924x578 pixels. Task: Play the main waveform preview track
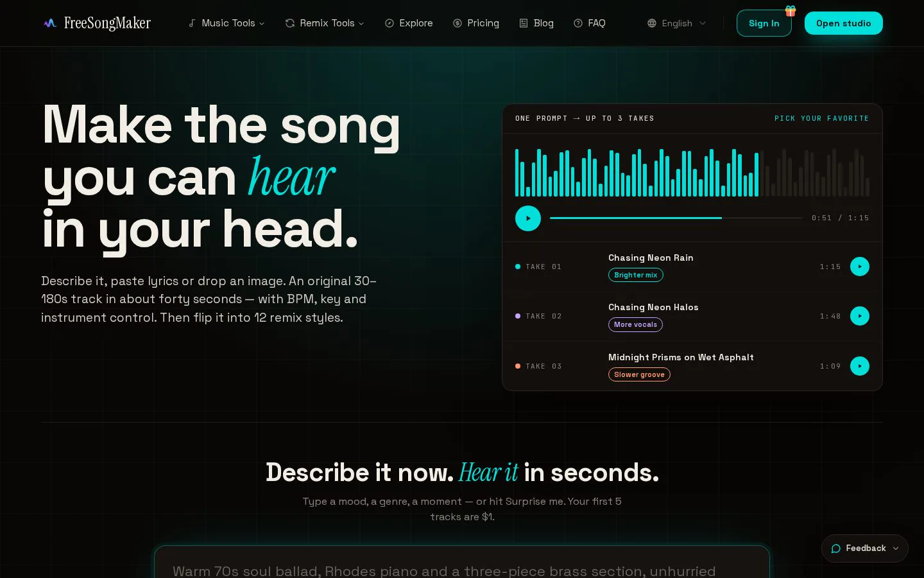point(528,218)
